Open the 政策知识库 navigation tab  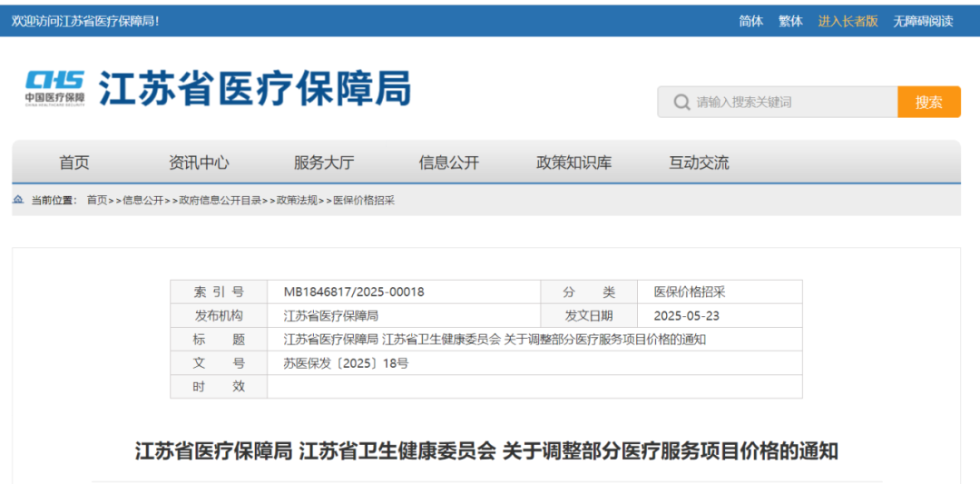(573, 163)
